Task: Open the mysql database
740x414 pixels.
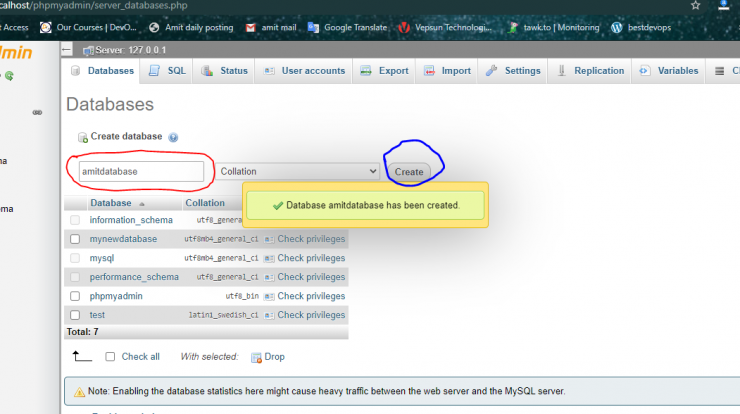Action: point(102,258)
